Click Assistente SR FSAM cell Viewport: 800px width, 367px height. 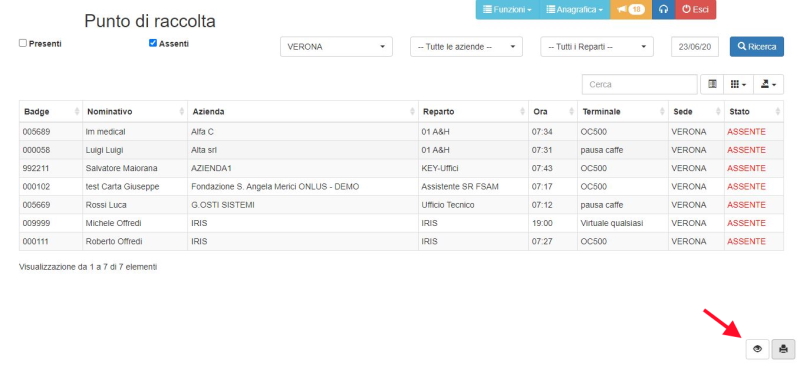pyautogui.click(x=473, y=187)
